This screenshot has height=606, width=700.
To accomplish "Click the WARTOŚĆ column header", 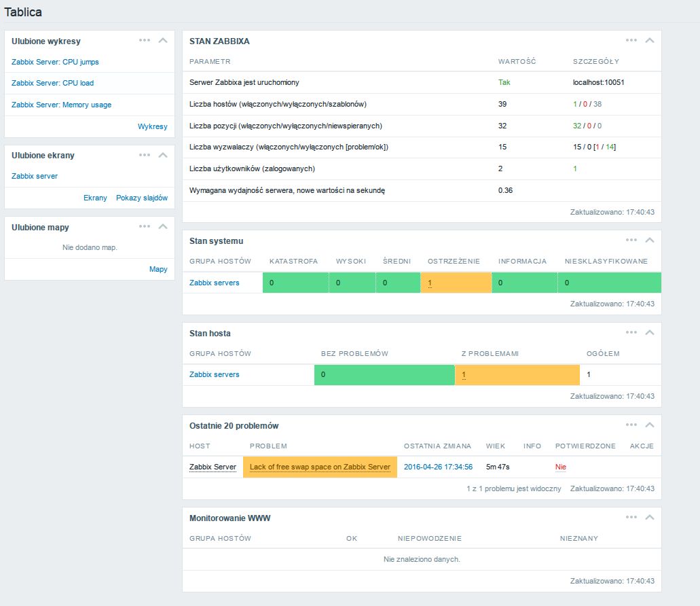I will (x=517, y=62).
